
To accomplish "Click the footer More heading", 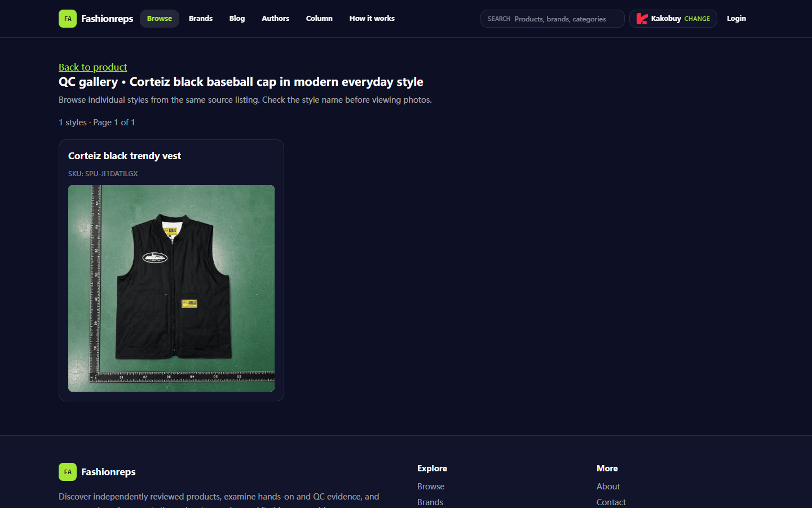I will (607, 468).
